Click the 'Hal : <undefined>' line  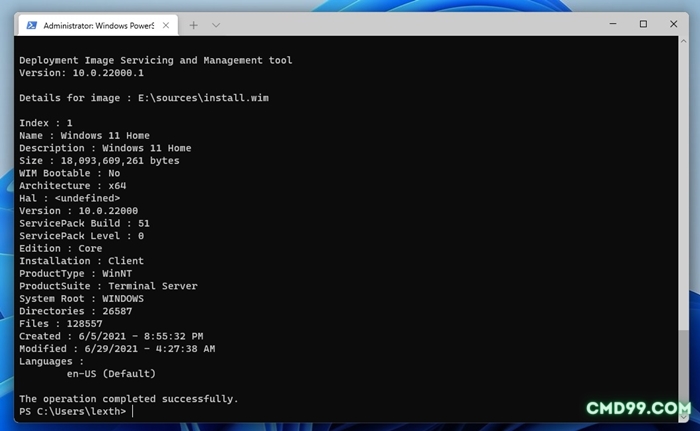[69, 198]
